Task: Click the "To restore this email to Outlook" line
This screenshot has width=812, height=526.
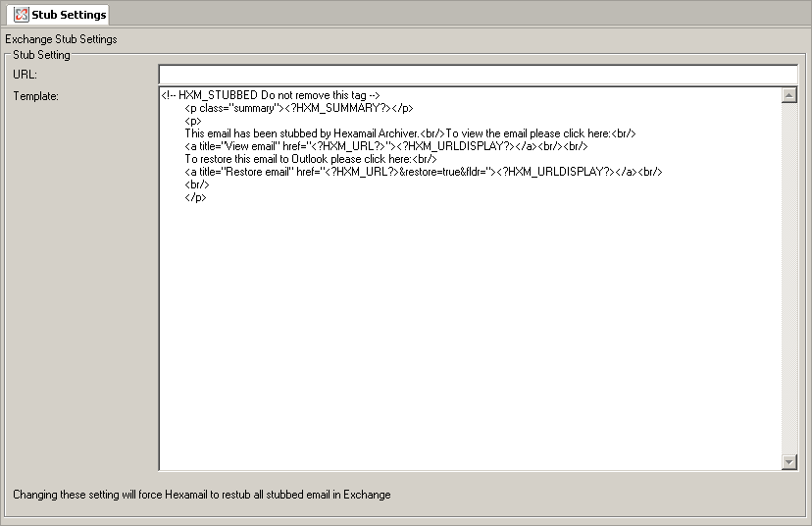Action: coord(310,159)
